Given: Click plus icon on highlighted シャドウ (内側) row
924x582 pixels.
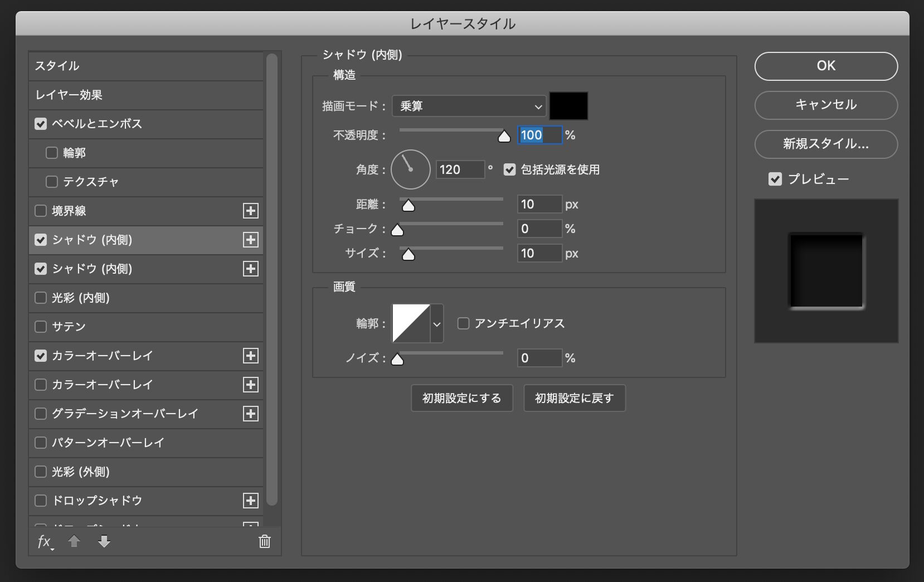Looking at the screenshot, I should (251, 240).
